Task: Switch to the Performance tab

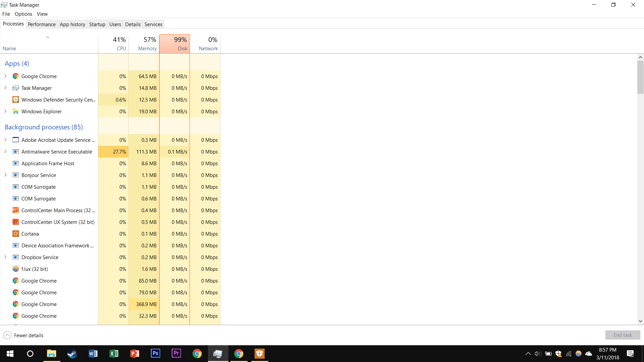Action: pyautogui.click(x=42, y=24)
